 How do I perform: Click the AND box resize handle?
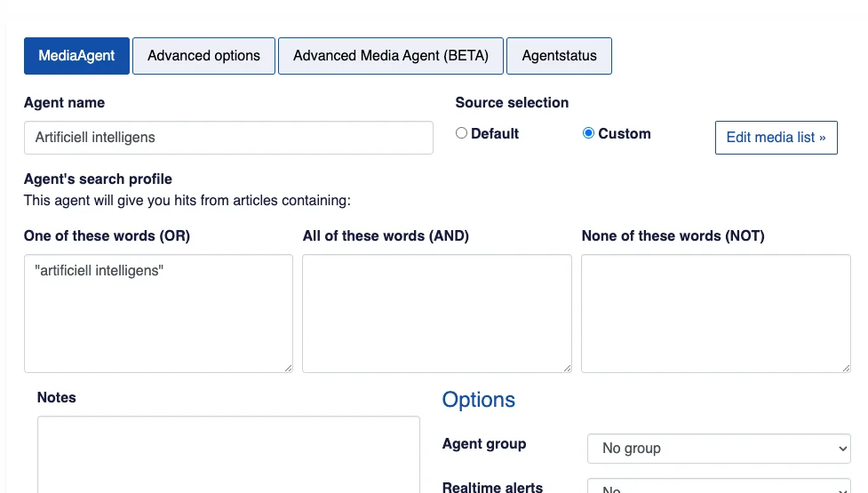click(567, 367)
